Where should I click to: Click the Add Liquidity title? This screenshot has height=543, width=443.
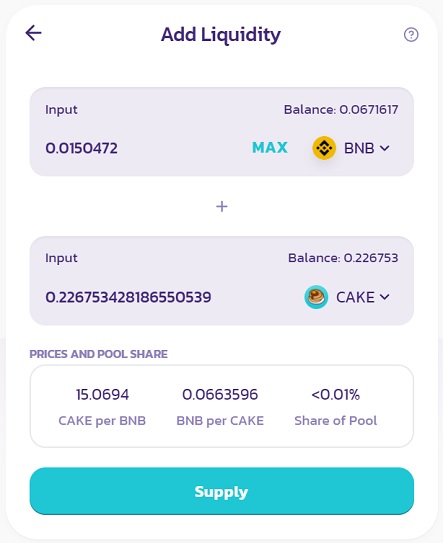click(221, 35)
